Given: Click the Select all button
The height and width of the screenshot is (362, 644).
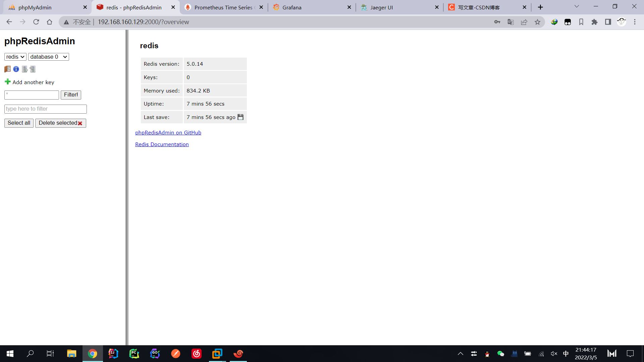Looking at the screenshot, I should pyautogui.click(x=19, y=123).
